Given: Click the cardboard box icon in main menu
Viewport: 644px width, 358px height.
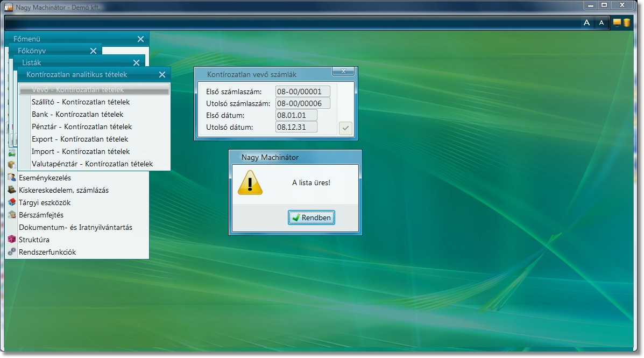Looking at the screenshot, I should (x=12, y=164).
